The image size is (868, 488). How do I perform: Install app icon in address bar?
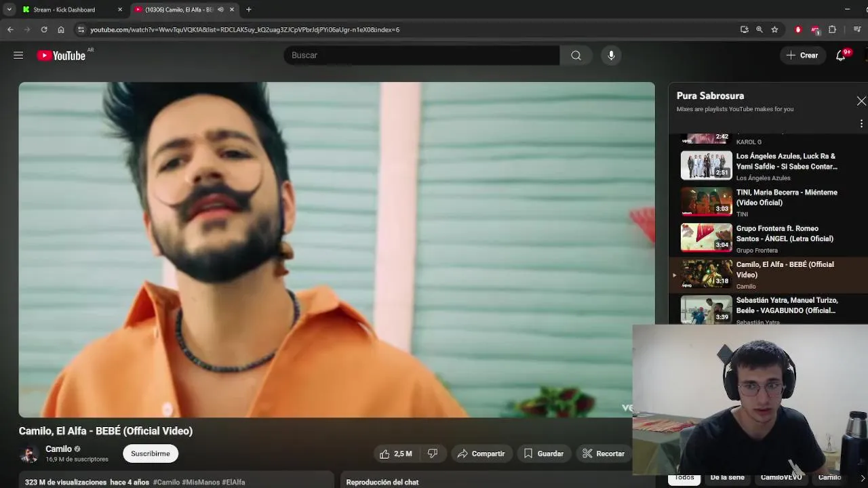click(744, 30)
